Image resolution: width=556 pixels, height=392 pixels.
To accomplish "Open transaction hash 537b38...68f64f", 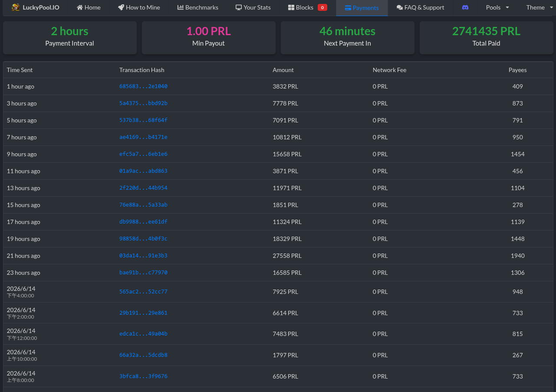I will coord(143,120).
